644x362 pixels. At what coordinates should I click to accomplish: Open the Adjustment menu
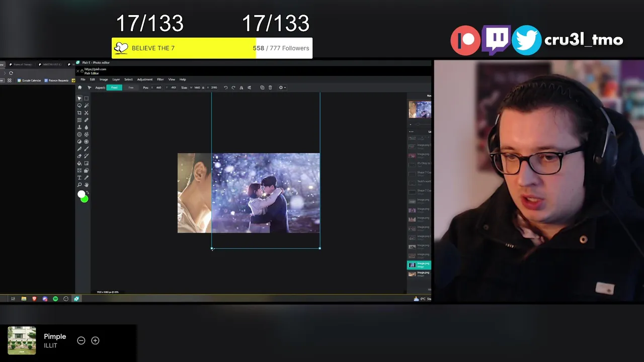[x=145, y=79]
